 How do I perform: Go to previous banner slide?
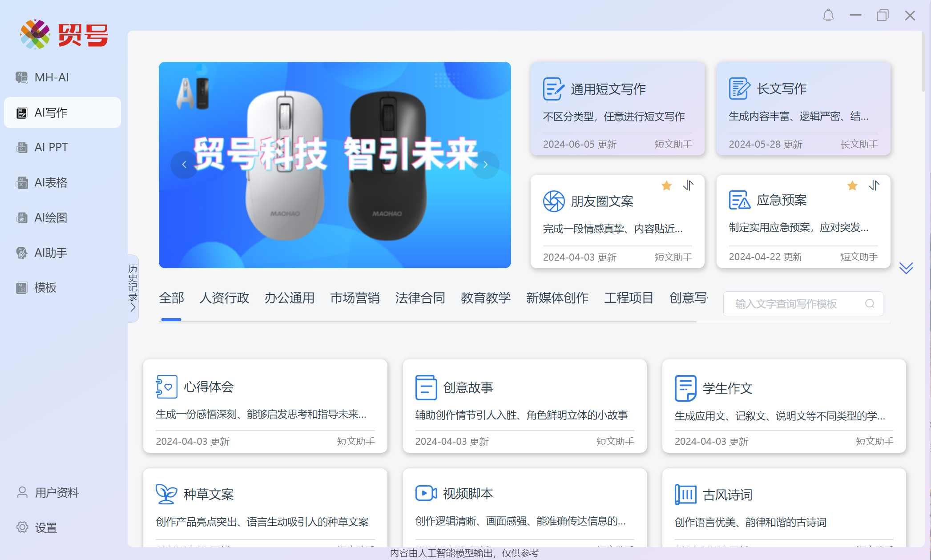point(184,165)
